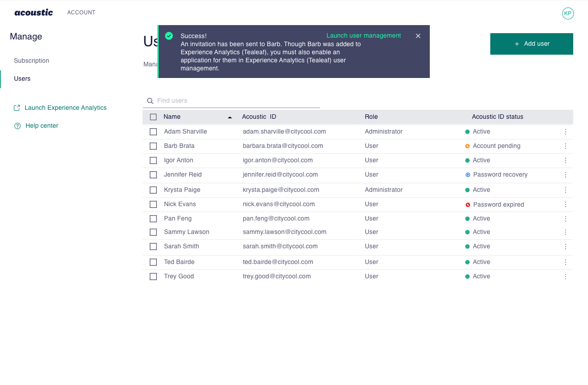Toggle Name column sort arrow
The image size is (588, 385).
click(x=230, y=117)
